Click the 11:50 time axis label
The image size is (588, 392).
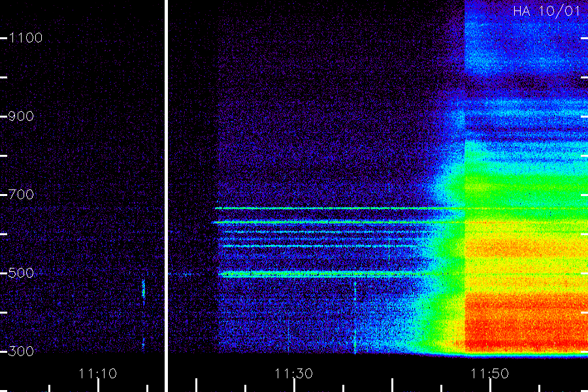coord(490,374)
